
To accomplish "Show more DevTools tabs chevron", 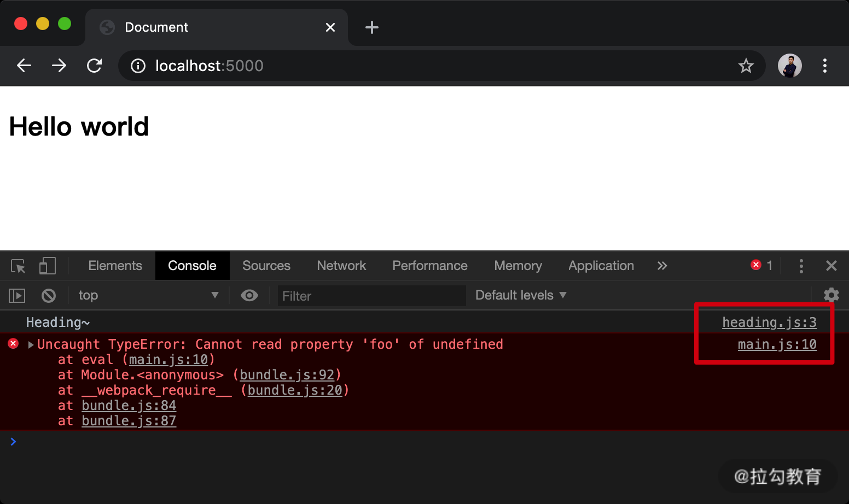I will tap(662, 266).
